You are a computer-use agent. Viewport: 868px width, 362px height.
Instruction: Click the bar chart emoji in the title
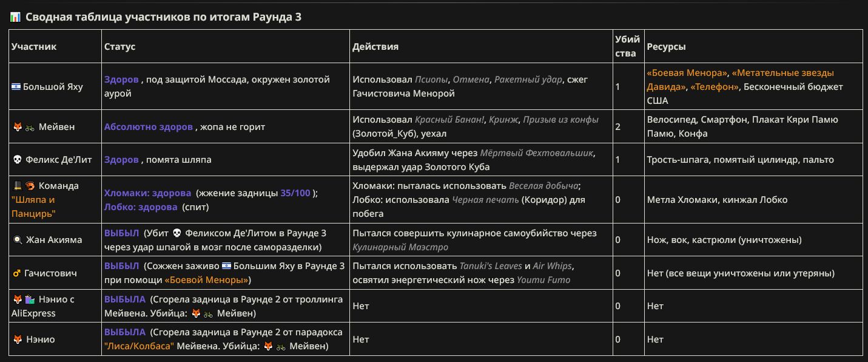16,17
